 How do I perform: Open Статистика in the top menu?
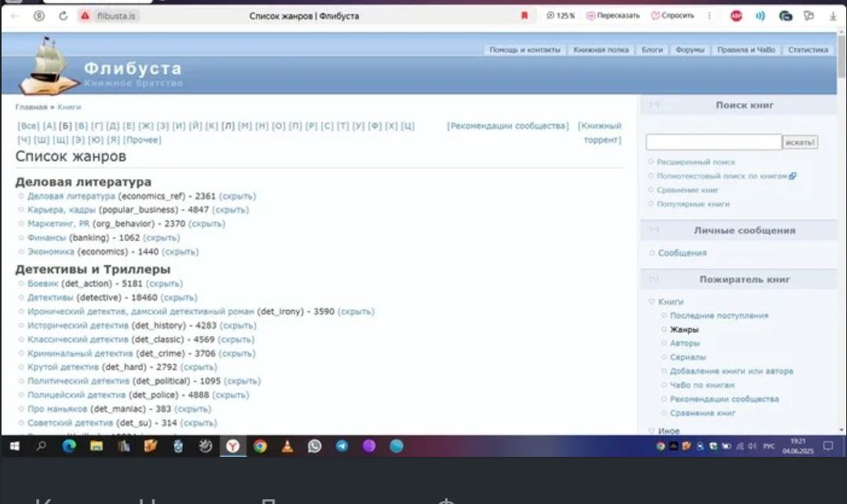coord(808,49)
